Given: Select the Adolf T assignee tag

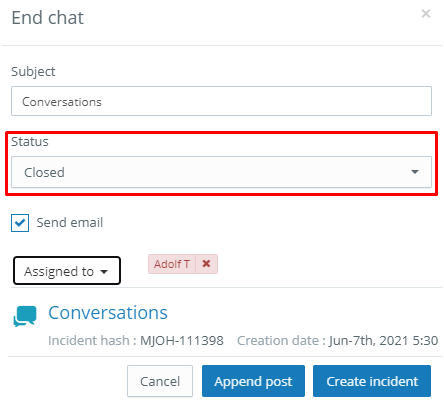Looking at the screenshot, I should [x=172, y=264].
